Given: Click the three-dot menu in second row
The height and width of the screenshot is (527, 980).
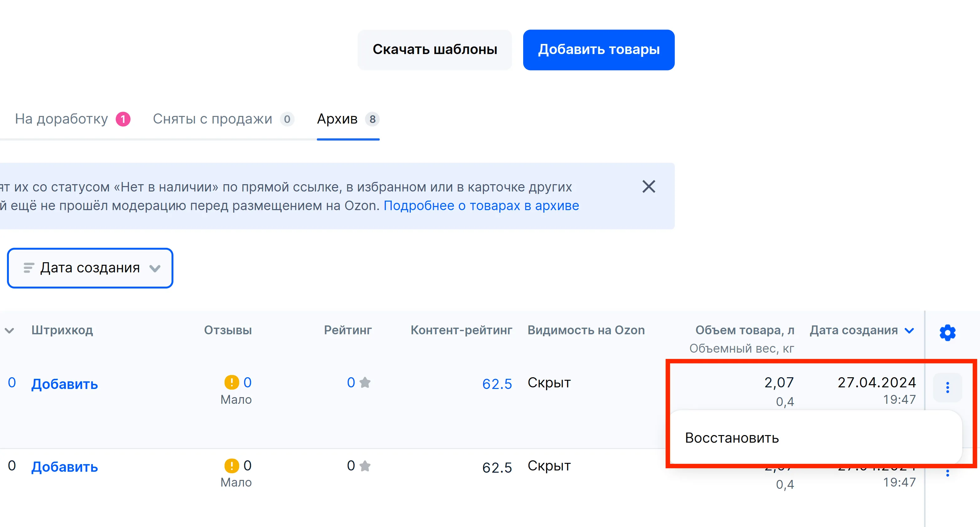Looking at the screenshot, I should 947,473.
